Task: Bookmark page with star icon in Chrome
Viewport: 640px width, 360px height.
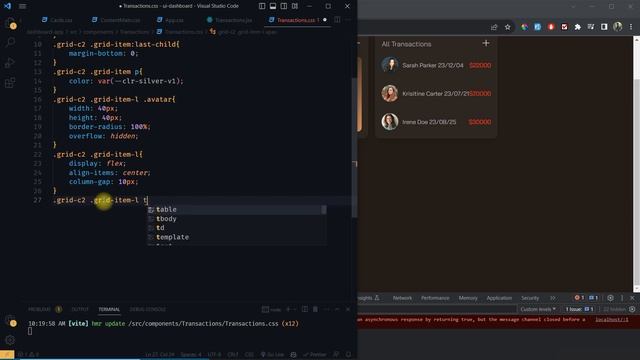Action: click(x=507, y=27)
